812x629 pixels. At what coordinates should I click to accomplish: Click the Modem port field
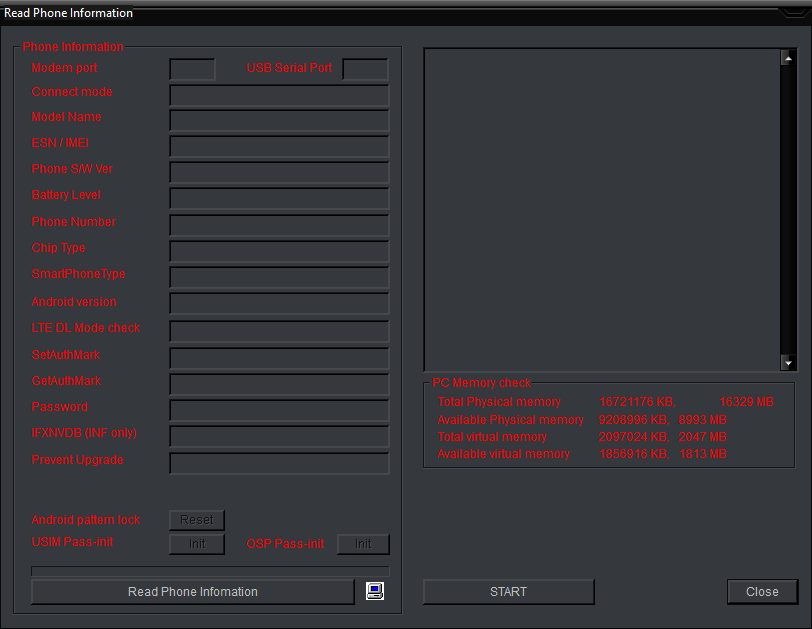pyautogui.click(x=192, y=69)
